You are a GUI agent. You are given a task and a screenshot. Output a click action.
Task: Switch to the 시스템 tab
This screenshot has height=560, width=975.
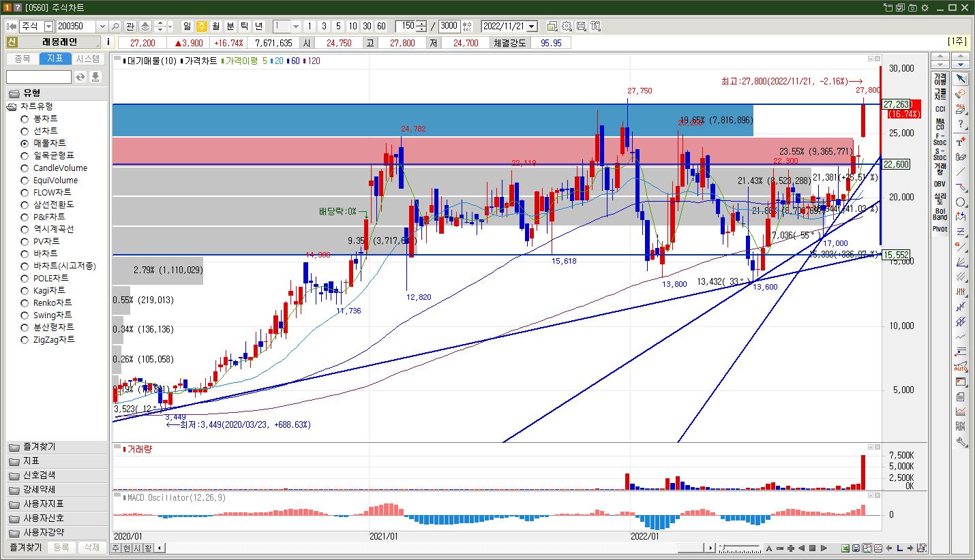88,59
